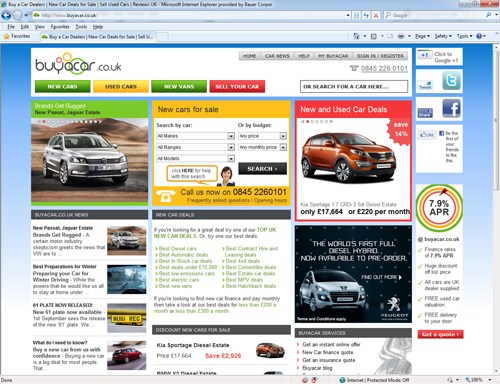Select second dot in Car Deals carousel
This screenshot has height=384, width=500.
312,122
